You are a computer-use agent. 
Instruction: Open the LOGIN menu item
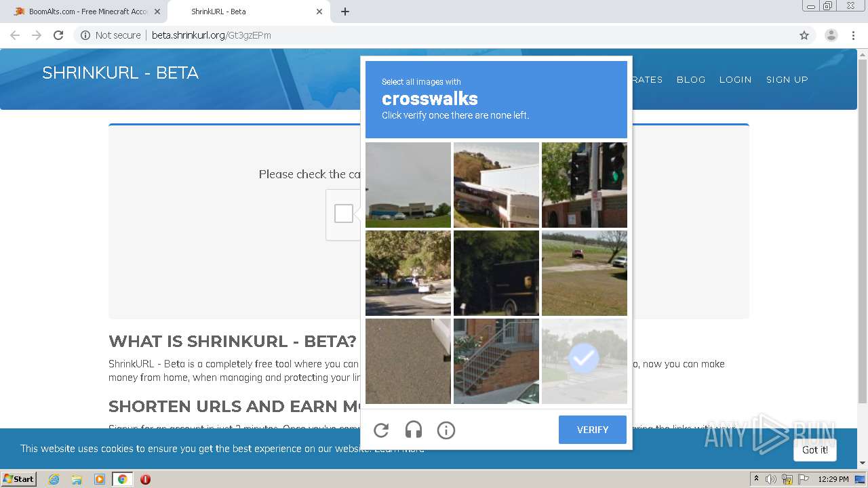click(x=735, y=79)
